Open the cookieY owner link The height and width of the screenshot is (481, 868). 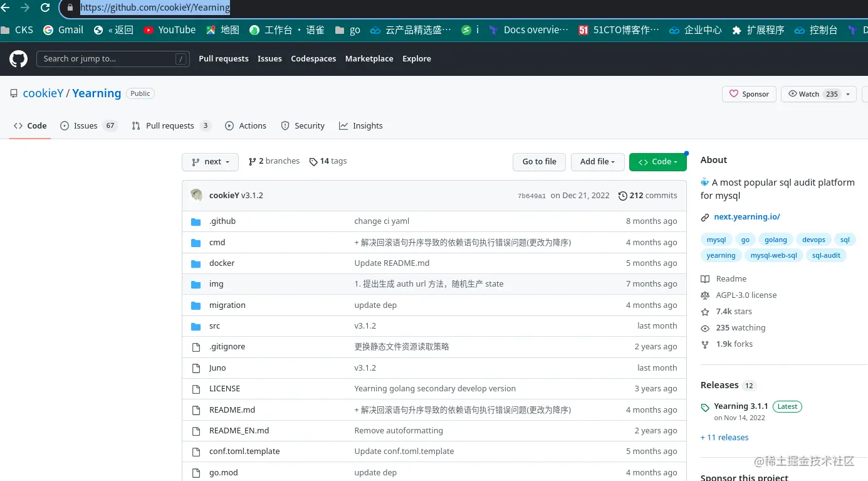[x=43, y=93]
